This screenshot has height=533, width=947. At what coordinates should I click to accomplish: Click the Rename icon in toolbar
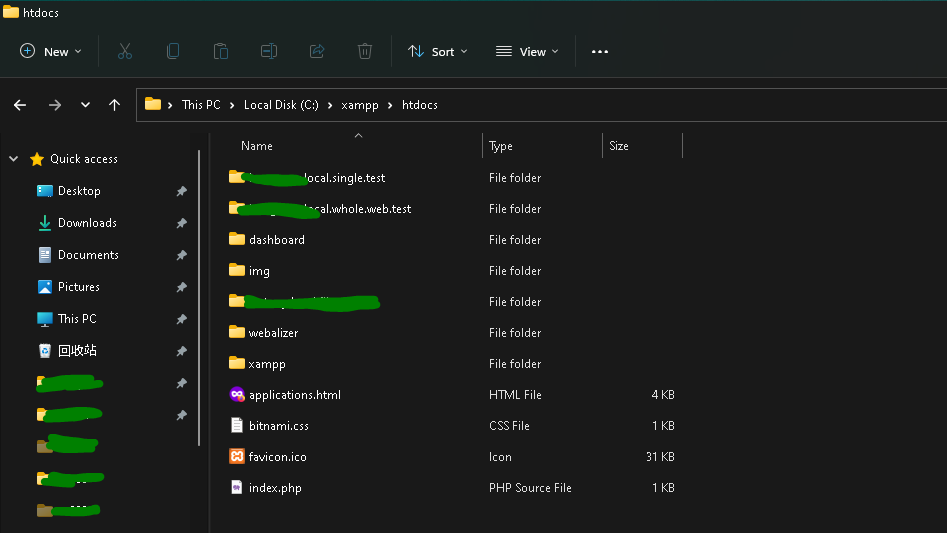(269, 51)
